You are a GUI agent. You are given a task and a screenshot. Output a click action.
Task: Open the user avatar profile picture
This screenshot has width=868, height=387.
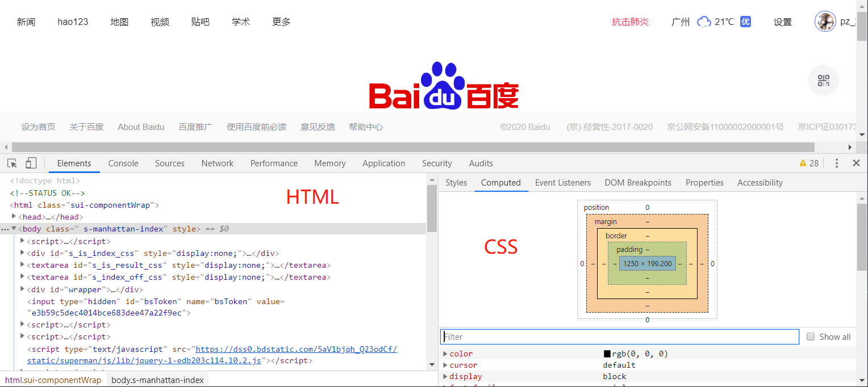pos(825,22)
